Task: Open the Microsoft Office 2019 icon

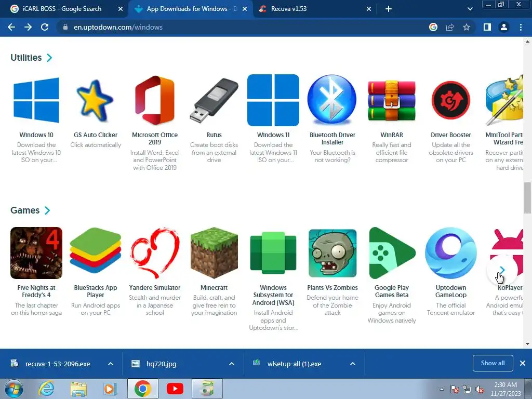Action: (155, 100)
